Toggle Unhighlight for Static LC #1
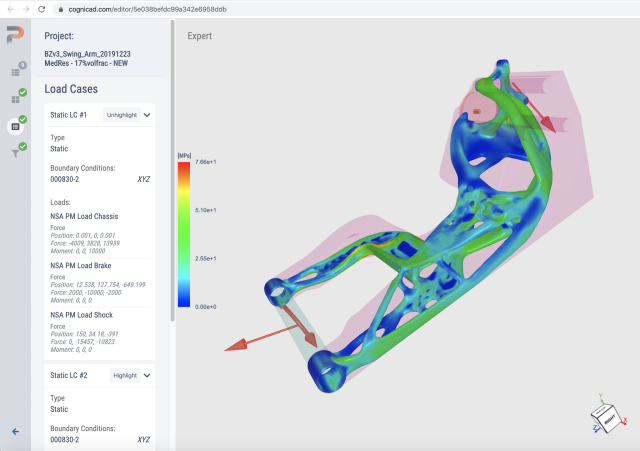This screenshot has width=640, height=451. click(x=121, y=115)
